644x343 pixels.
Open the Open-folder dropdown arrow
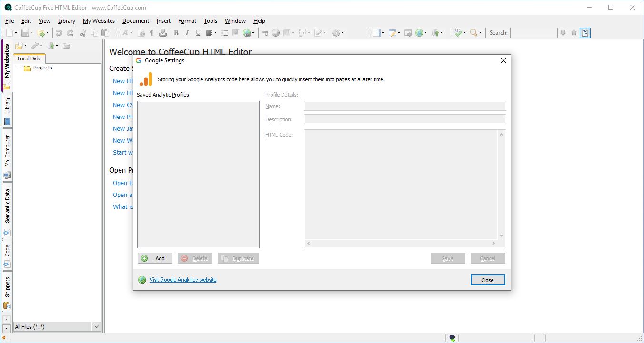click(48, 33)
